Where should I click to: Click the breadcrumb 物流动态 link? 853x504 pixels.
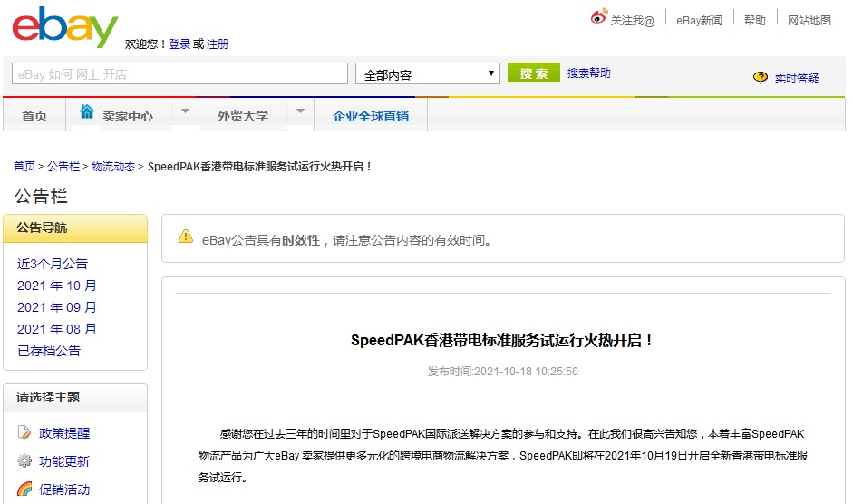pyautogui.click(x=112, y=167)
